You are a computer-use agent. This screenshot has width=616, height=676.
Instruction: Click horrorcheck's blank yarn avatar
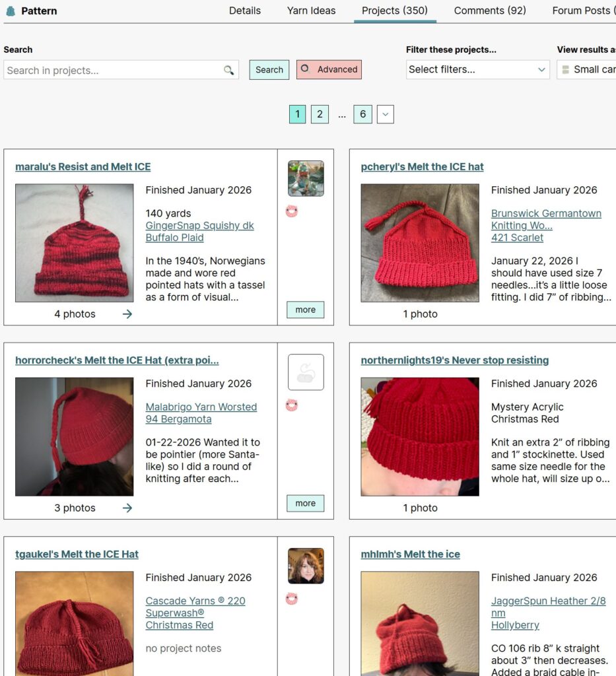[x=306, y=372]
